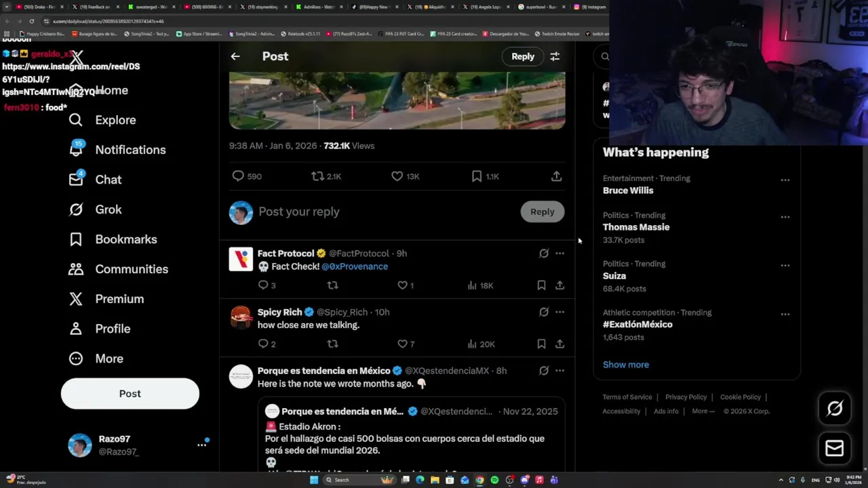
Task: Click Show more under What's happening
Action: (x=626, y=365)
